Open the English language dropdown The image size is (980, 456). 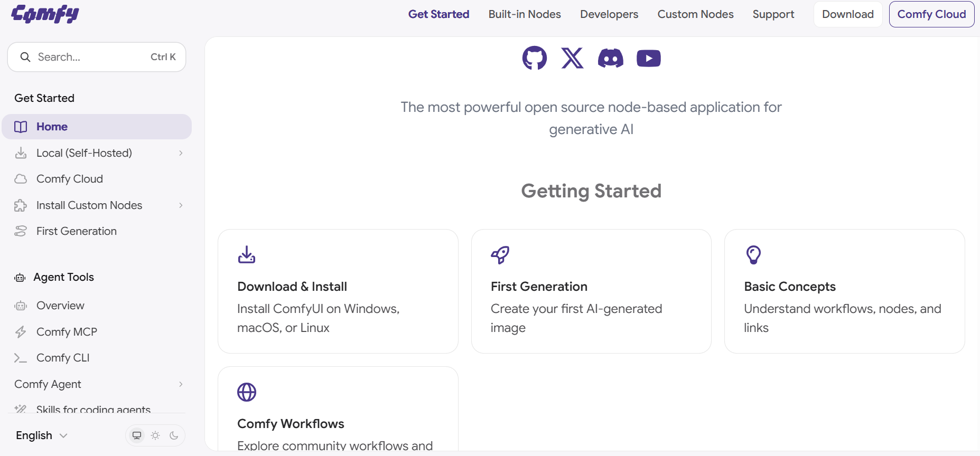[x=42, y=435]
